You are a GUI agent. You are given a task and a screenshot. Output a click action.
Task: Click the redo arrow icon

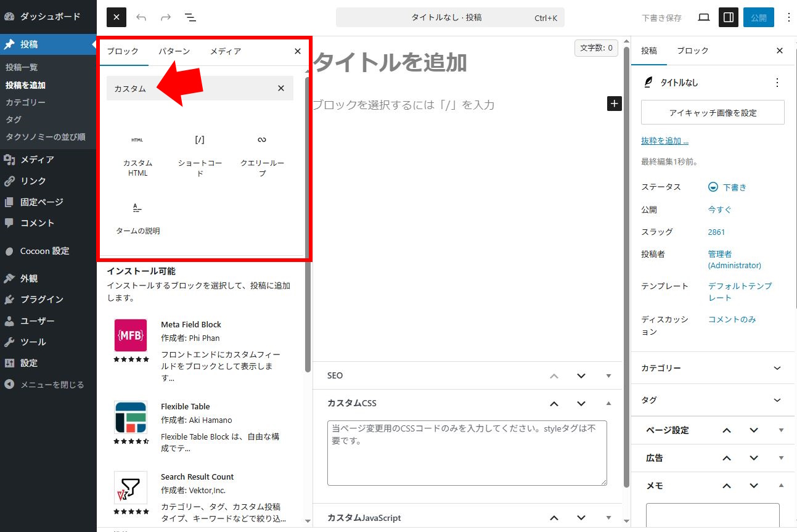[166, 17]
